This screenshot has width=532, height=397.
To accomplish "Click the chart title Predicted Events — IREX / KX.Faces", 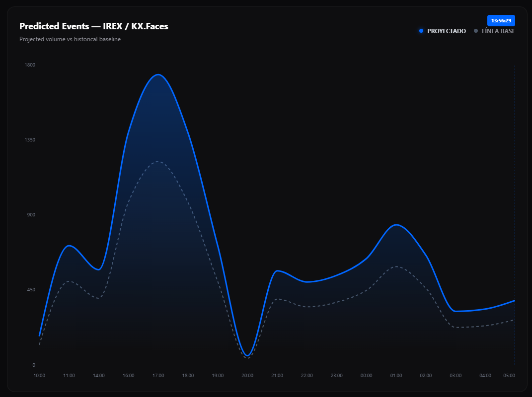I will (94, 26).
